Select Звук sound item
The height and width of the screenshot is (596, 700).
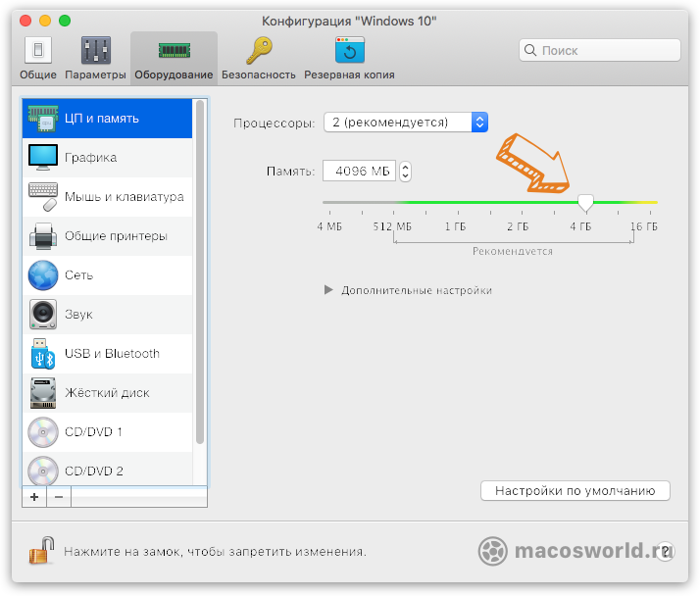[107, 315]
